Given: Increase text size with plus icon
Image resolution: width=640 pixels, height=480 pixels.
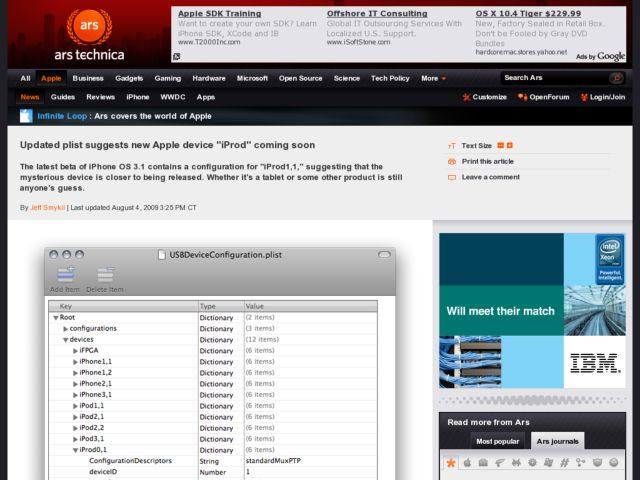Looking at the screenshot, I should click(x=509, y=146).
